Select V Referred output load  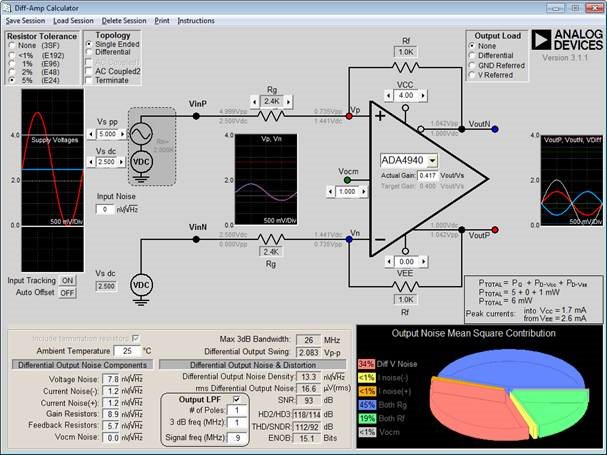[x=472, y=75]
